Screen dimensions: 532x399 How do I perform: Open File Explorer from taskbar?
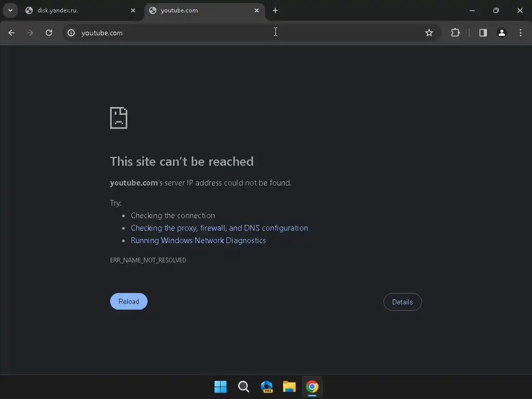click(289, 387)
